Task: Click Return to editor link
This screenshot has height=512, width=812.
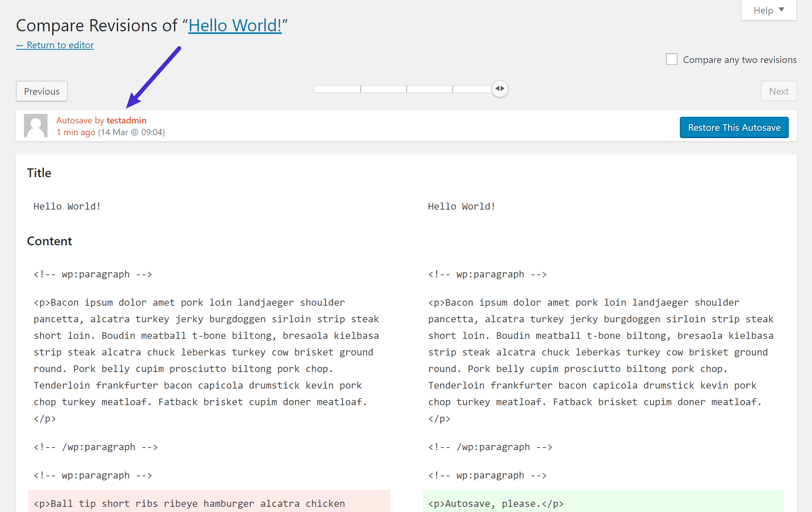Action: point(54,45)
